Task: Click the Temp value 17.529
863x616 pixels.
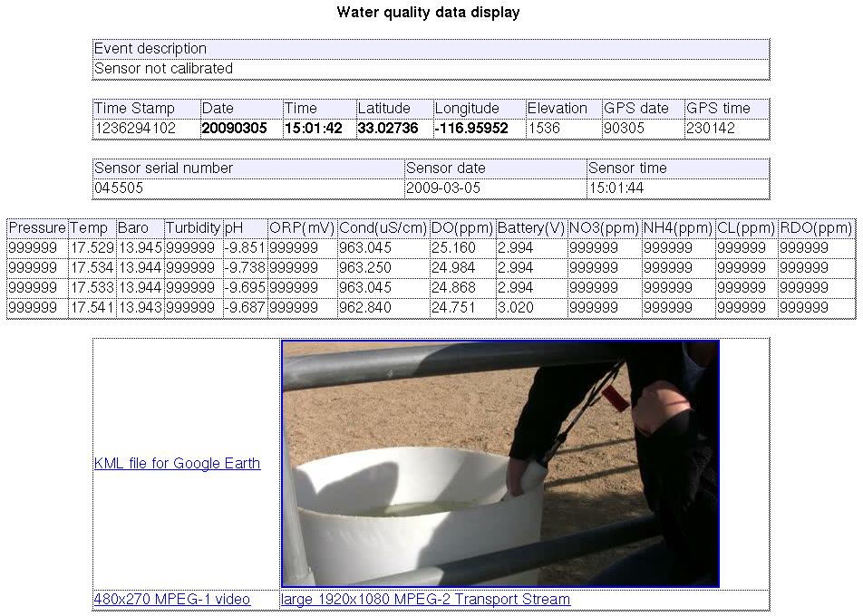Action: click(x=92, y=247)
